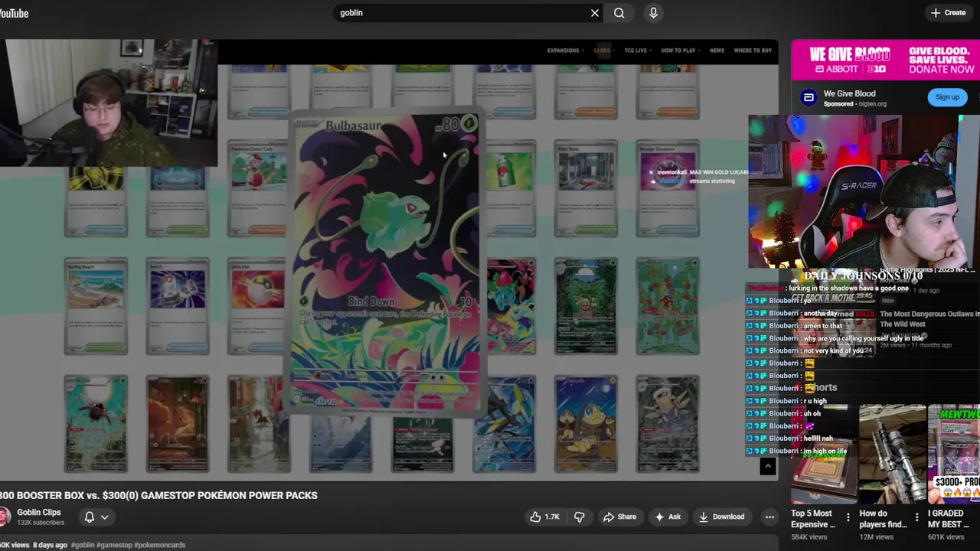
Task: Click the Bulbasaur card enlarged in the video
Action: (385, 262)
